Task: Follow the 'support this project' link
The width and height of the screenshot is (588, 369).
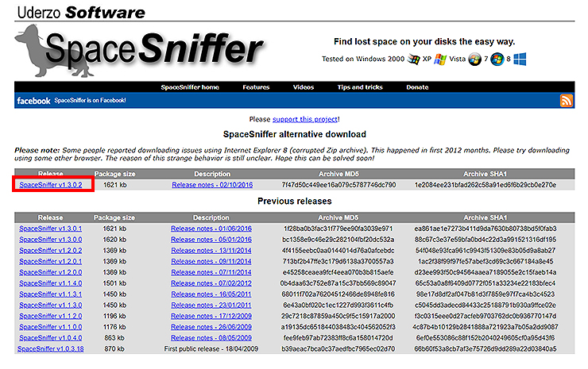Action: pos(305,119)
